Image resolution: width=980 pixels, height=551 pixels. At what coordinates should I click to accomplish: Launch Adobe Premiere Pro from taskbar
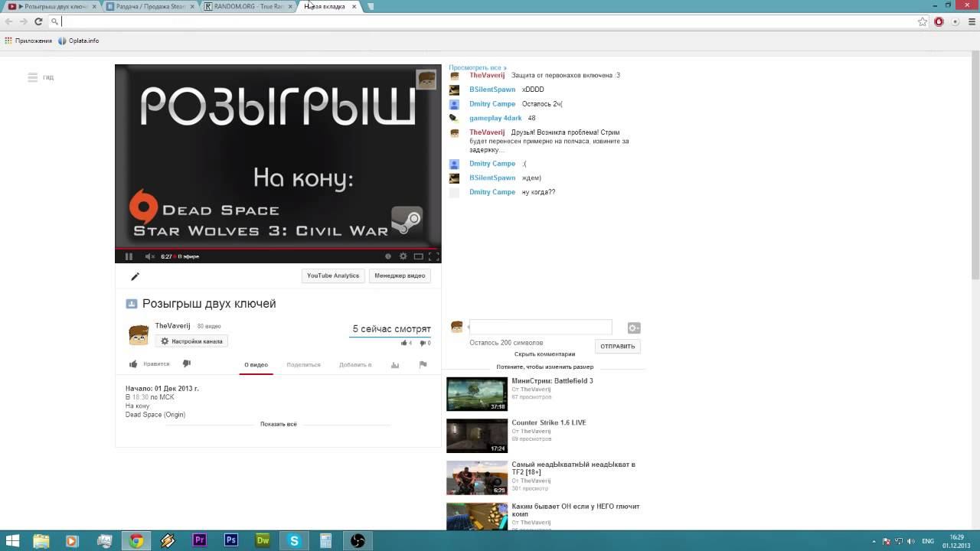[x=199, y=540]
